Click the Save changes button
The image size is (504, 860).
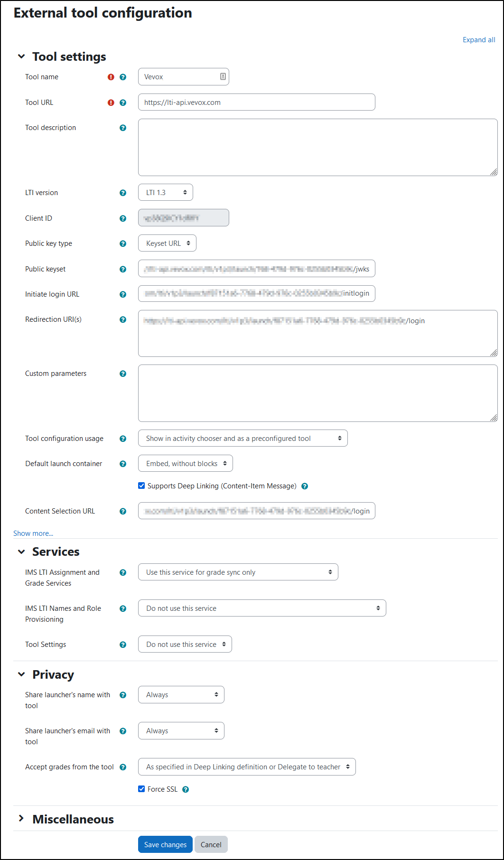coord(165,844)
